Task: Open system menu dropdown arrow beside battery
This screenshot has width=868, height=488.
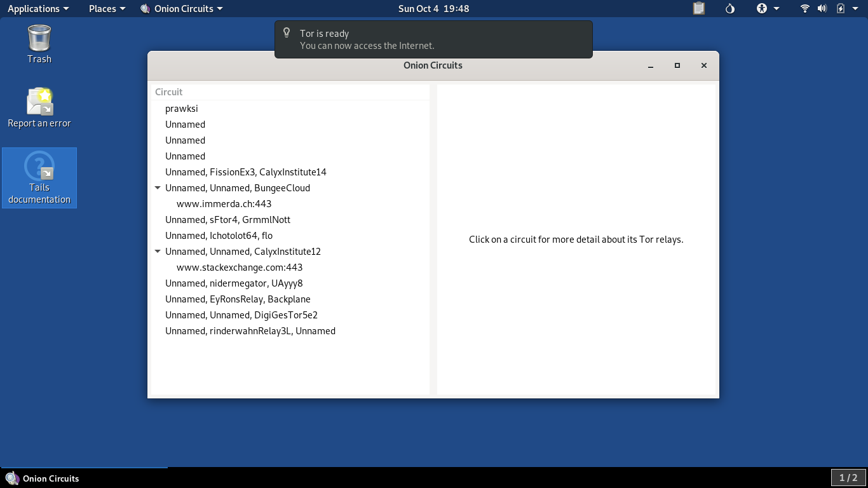Action: 857,8
